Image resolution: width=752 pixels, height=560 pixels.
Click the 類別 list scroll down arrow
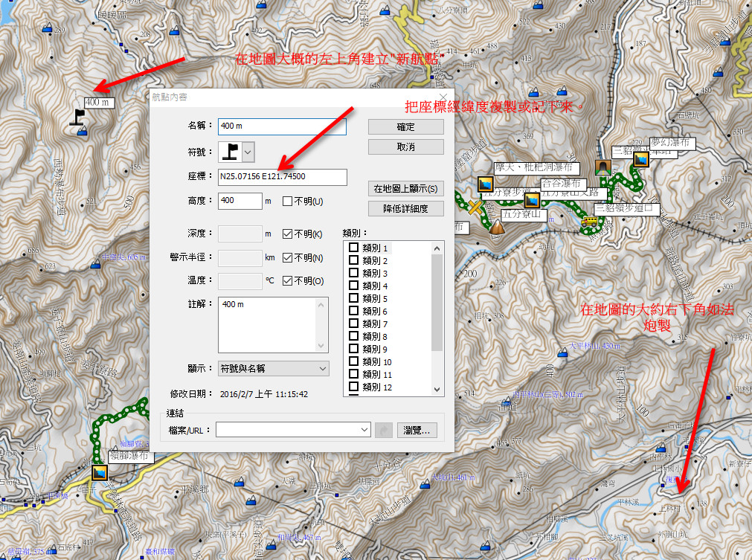[x=437, y=390]
